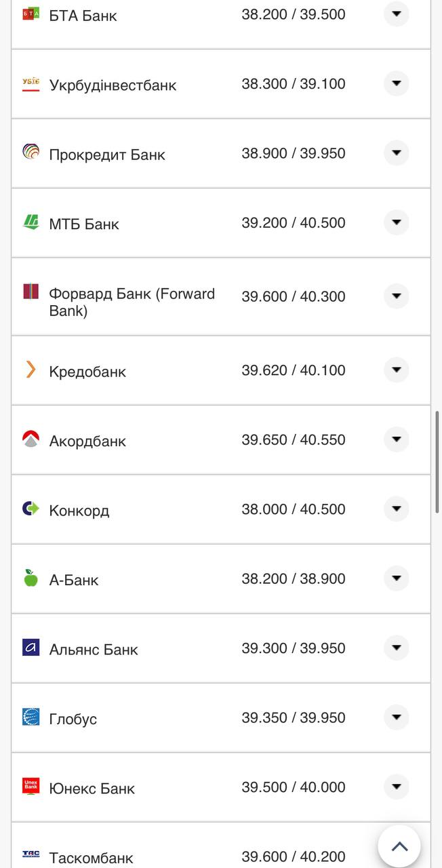Click the Кредобанк 39.620 / 40.100 rate
Image resolution: width=442 pixels, height=868 pixels.
coord(294,370)
